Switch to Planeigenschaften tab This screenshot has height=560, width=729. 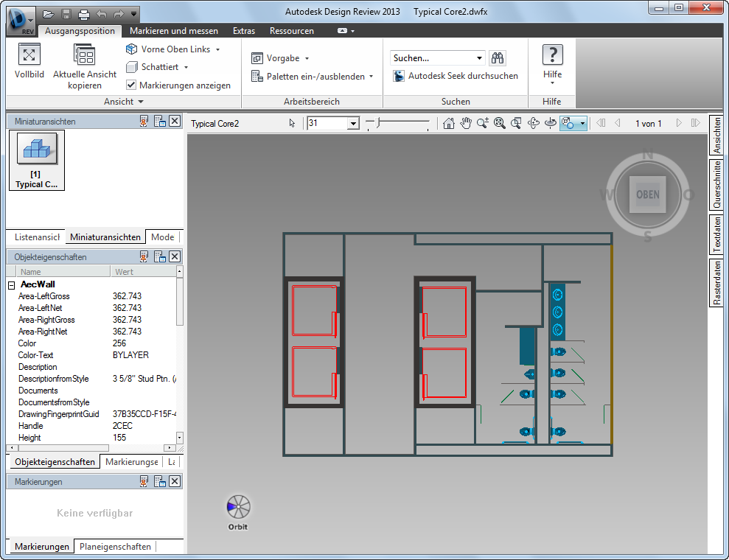pyautogui.click(x=115, y=547)
